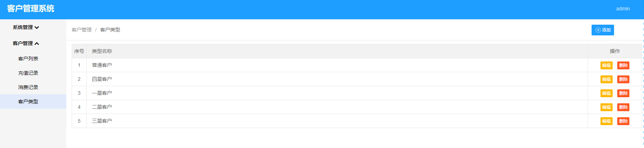Delete the 三星客户 type
This screenshot has width=644, height=148.
tap(623, 121)
